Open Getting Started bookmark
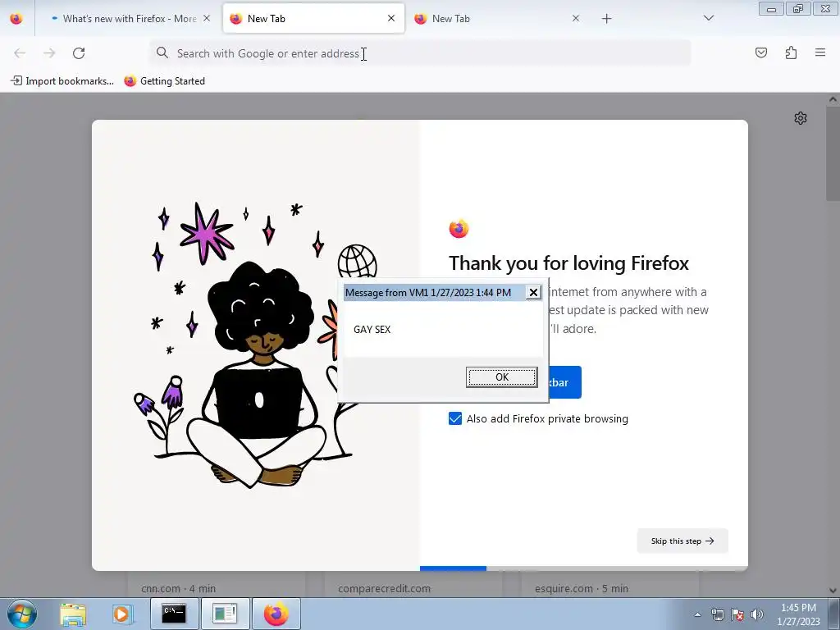The height and width of the screenshot is (630, 840). pos(164,81)
